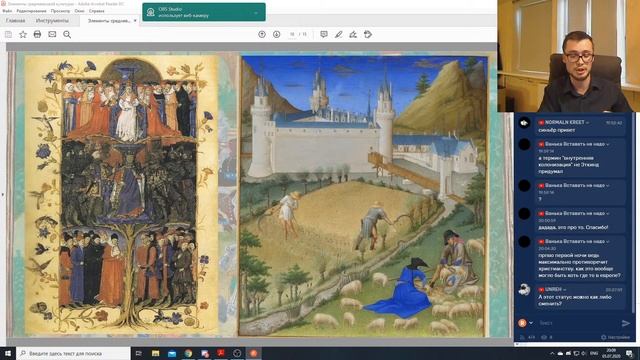Screen dimensions: 640x360
Task: Open Chrome browser from the taskbar
Action: click(188, 353)
